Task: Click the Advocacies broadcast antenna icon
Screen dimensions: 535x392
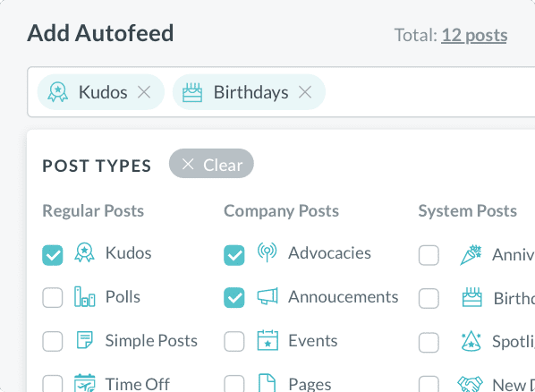Action: click(x=267, y=252)
